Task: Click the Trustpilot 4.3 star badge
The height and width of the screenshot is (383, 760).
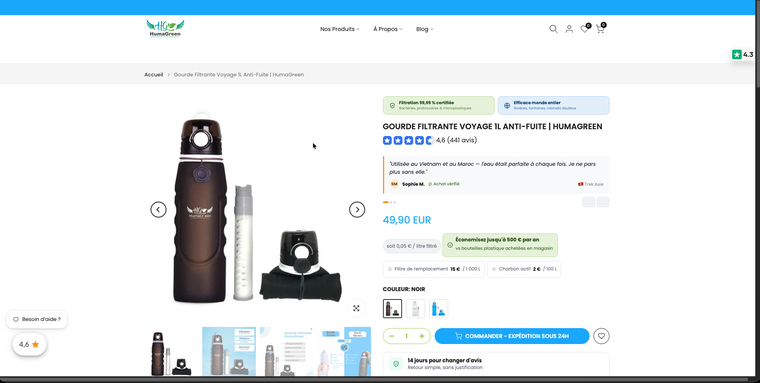Action: pos(743,54)
